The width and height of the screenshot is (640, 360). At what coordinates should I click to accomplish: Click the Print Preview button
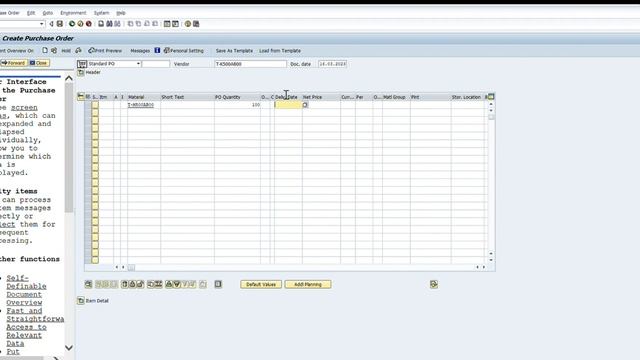(105, 51)
